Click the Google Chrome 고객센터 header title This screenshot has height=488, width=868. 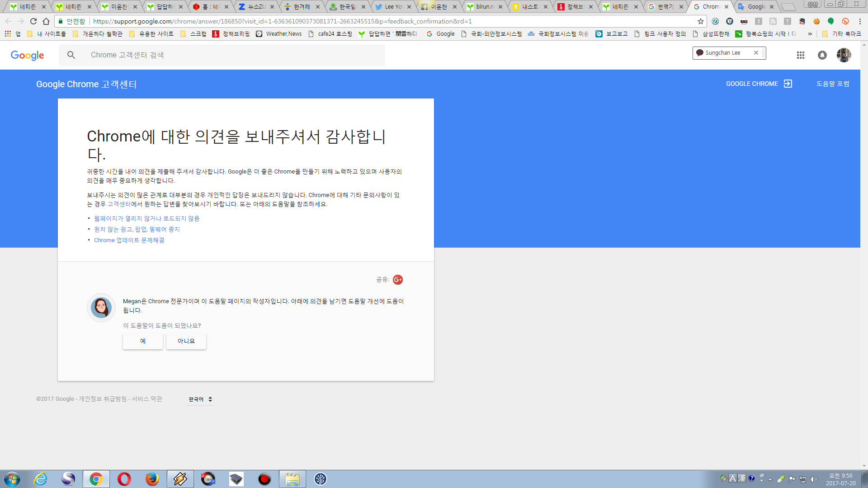[86, 84]
